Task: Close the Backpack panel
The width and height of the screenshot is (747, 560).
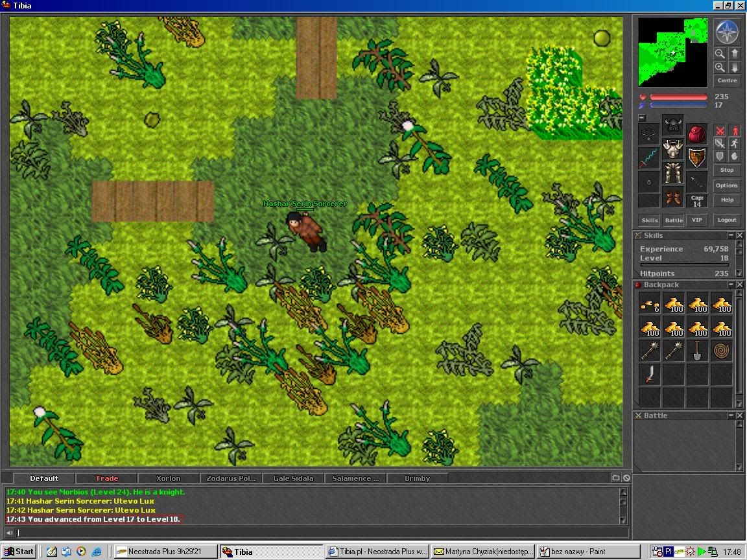Action: click(739, 285)
